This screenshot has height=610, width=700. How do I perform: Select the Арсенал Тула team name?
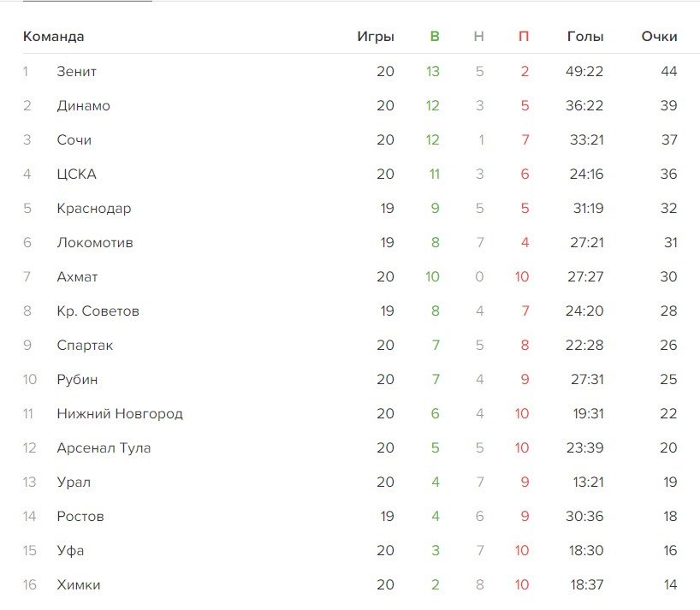(x=104, y=448)
